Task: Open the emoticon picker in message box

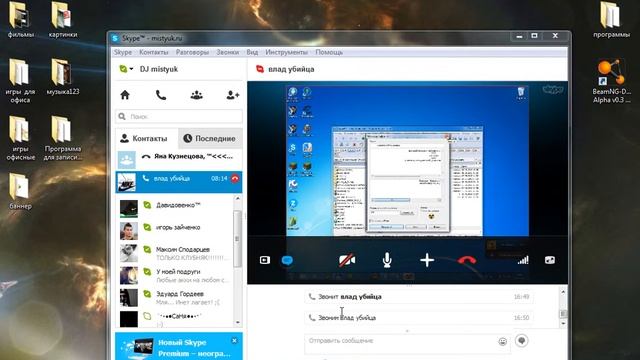Action: pyautogui.click(x=502, y=341)
